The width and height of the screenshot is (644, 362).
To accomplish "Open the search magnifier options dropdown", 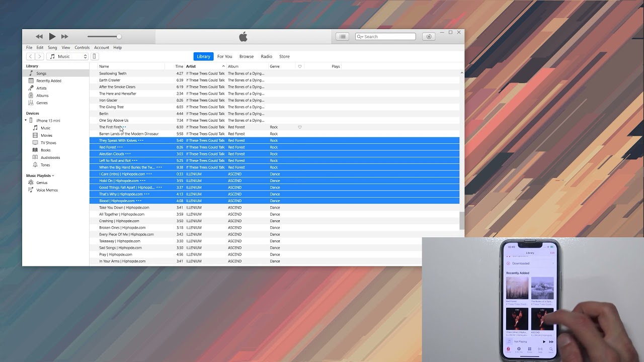I will tap(360, 37).
